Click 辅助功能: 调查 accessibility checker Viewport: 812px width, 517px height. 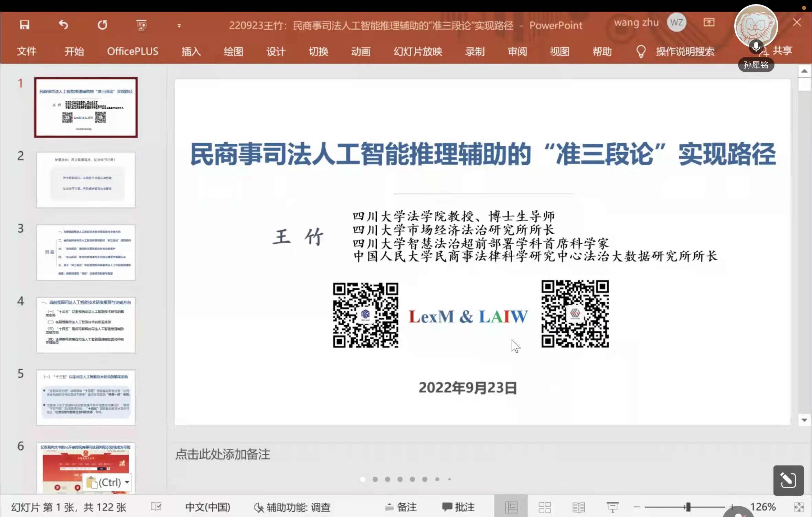[292, 507]
